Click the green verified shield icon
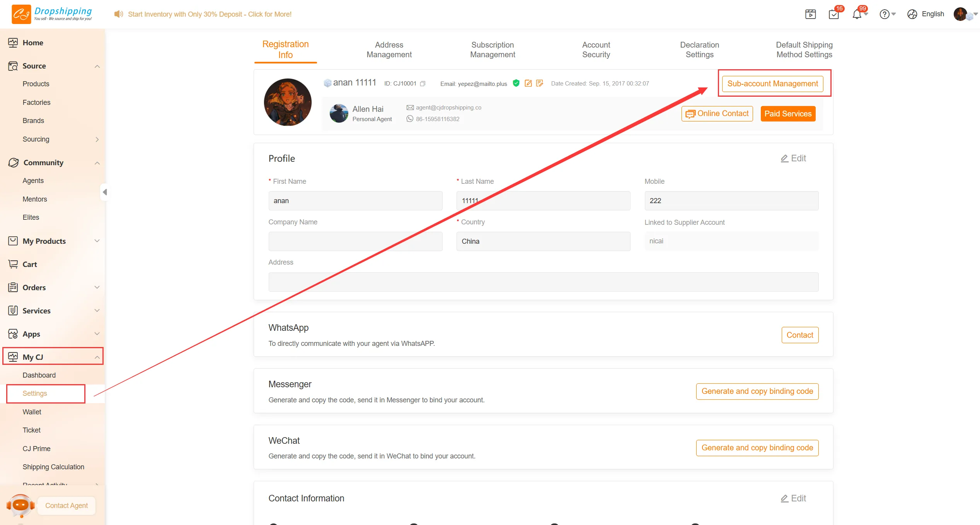Screen dimensions: 980x525 516,83
